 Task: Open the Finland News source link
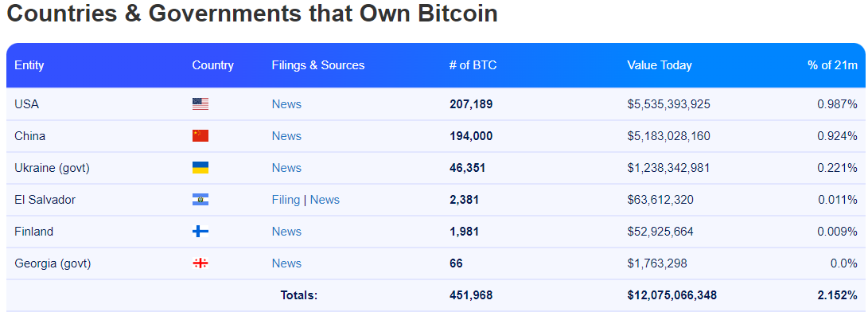point(286,232)
